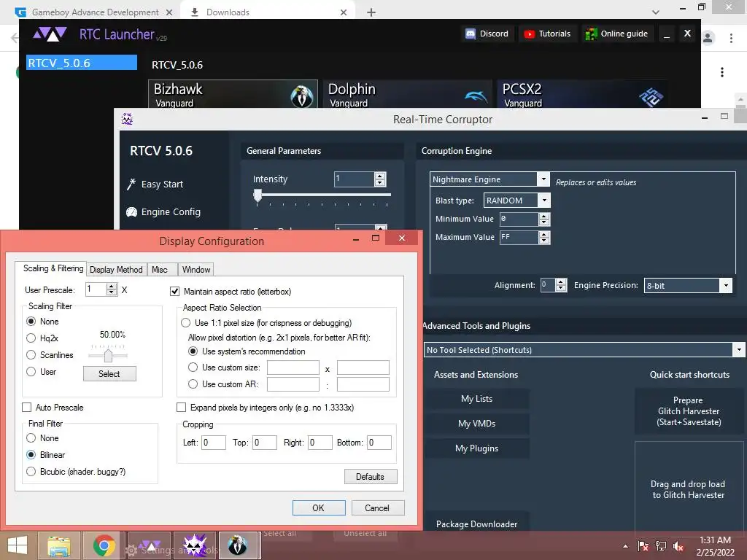Click Prepare Glitch Harvester shortcut
Viewport: 747px width, 560px height.
(689, 411)
